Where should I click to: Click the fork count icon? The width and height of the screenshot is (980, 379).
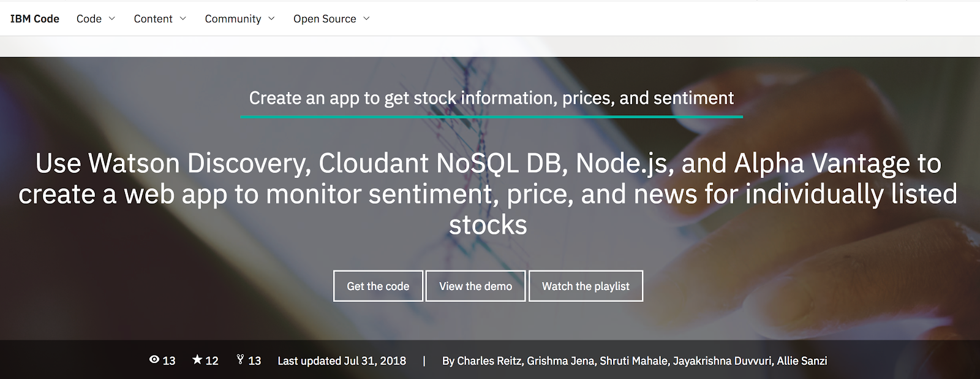point(240,360)
